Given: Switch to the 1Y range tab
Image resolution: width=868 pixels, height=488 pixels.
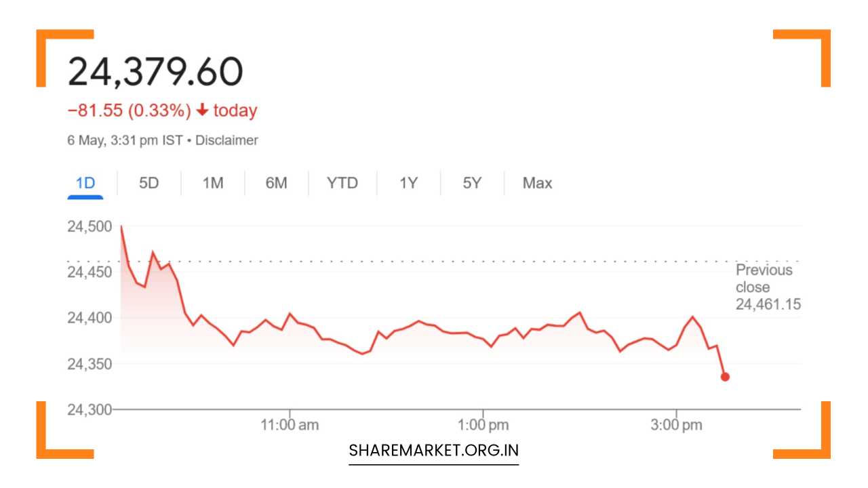Looking at the screenshot, I should [x=408, y=183].
